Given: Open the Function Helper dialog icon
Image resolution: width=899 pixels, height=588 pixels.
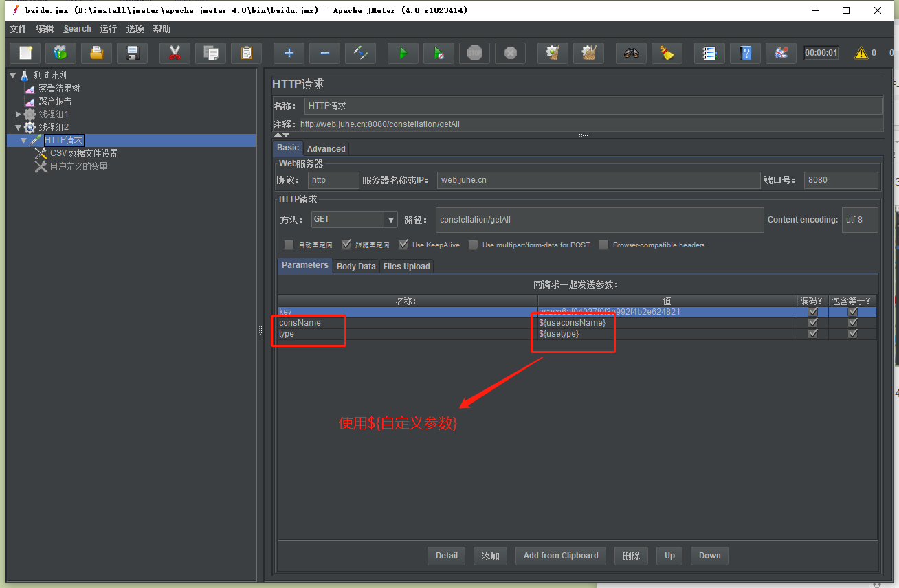Looking at the screenshot, I should point(710,53).
